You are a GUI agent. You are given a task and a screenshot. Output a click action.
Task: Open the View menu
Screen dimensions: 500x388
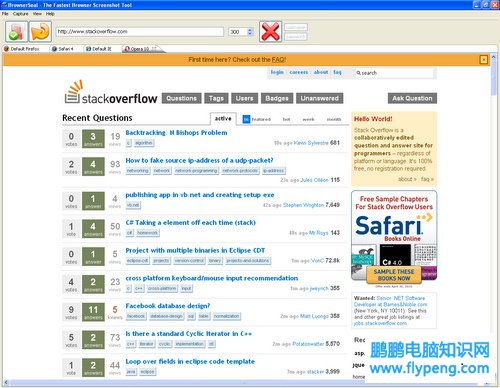point(37,14)
